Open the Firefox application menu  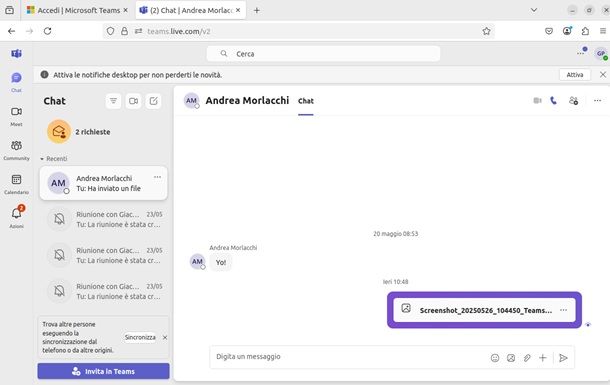pyautogui.click(x=603, y=31)
